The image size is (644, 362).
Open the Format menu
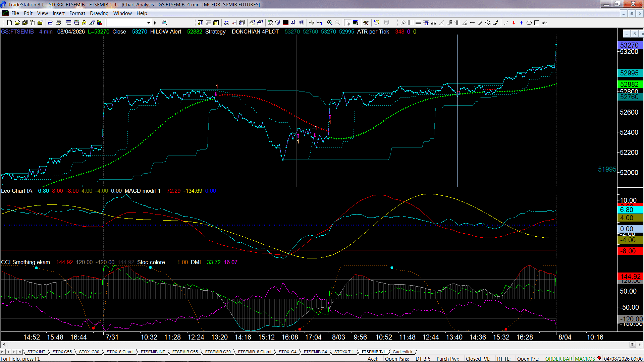(x=77, y=13)
